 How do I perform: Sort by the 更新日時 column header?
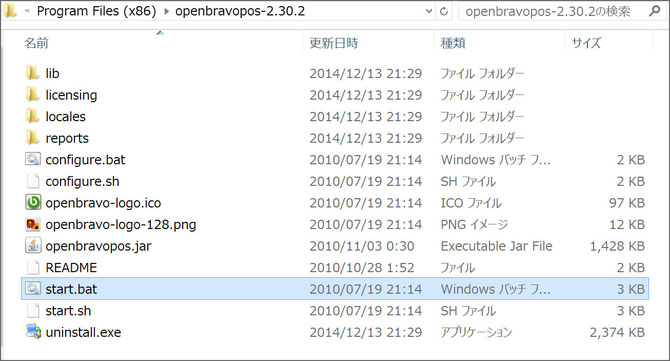pos(334,43)
